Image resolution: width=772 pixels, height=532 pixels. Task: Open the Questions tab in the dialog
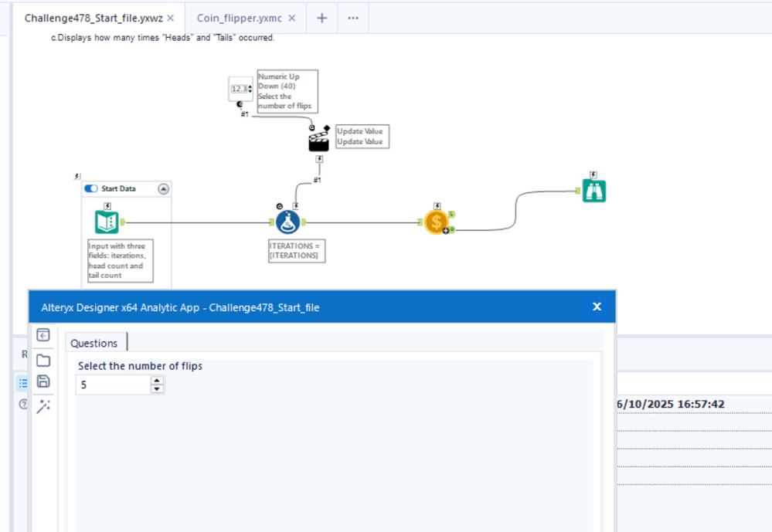pyautogui.click(x=94, y=343)
